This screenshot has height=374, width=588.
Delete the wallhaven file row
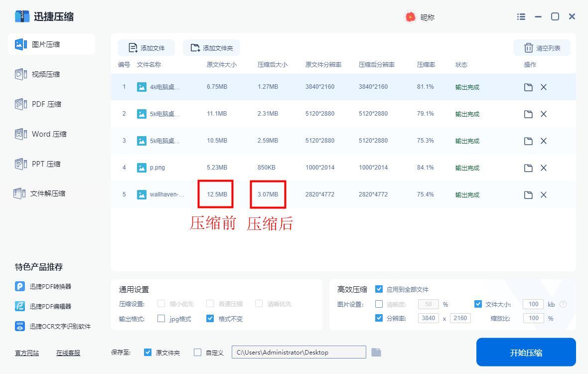tap(544, 195)
